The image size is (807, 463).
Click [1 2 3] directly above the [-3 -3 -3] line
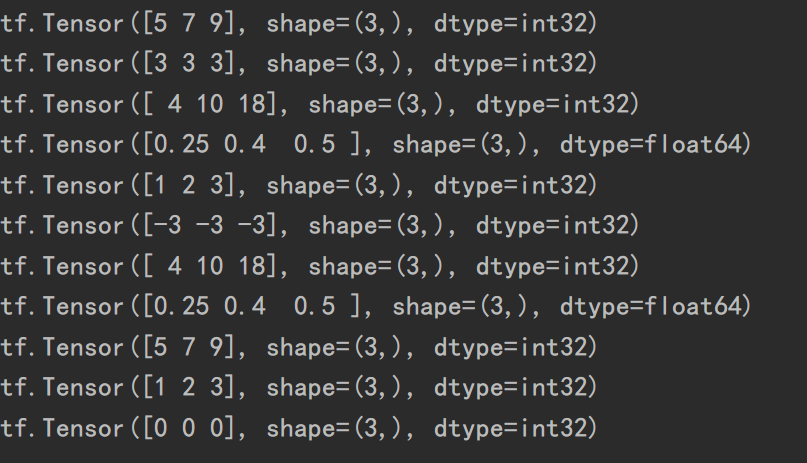point(189,185)
